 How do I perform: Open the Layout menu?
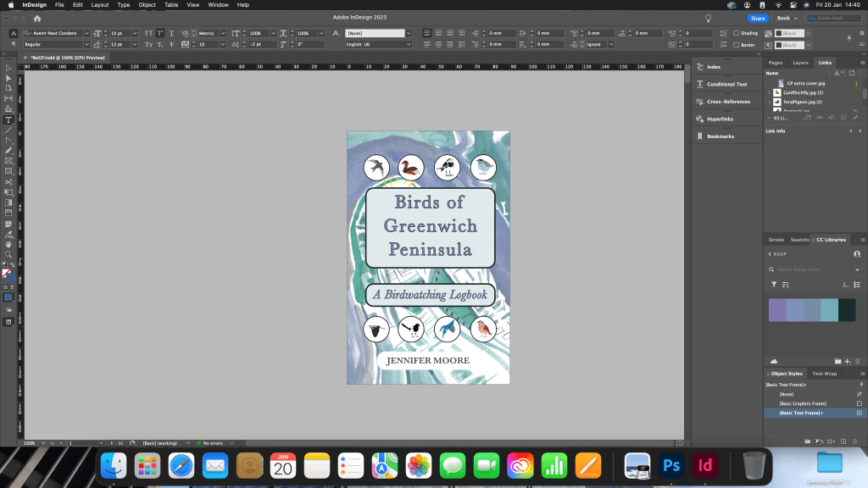(100, 5)
